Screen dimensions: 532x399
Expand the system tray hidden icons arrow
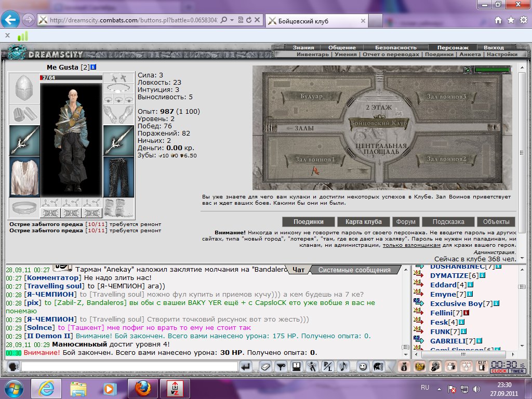point(439,389)
